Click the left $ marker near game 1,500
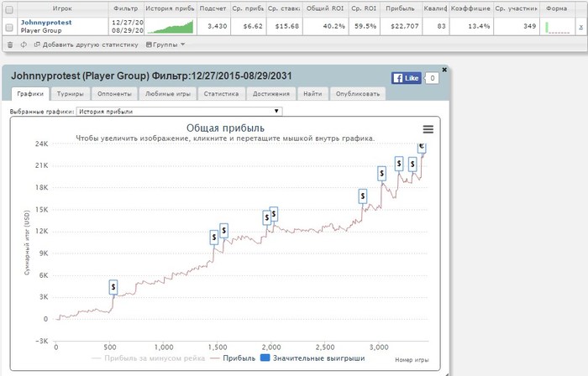 pyautogui.click(x=213, y=237)
